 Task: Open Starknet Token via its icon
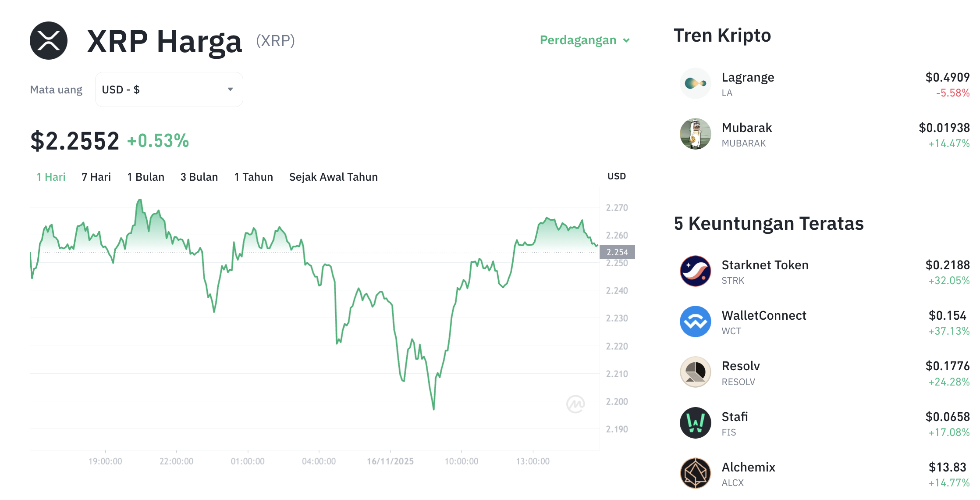tap(695, 271)
